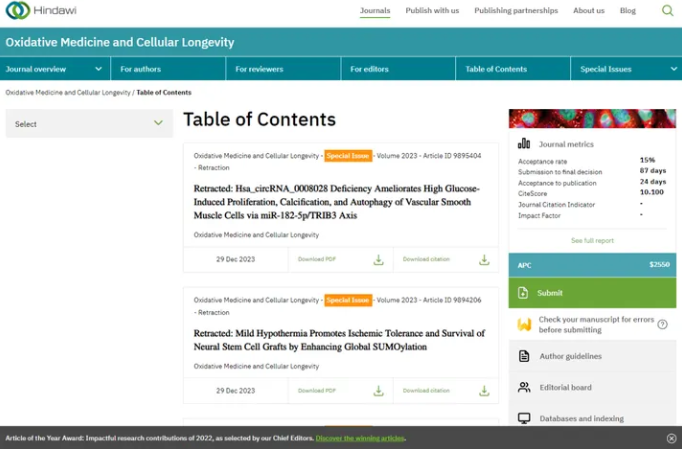The image size is (682, 449).
Task: Expand the Journal overview dropdown chevron
Action: (x=99, y=69)
